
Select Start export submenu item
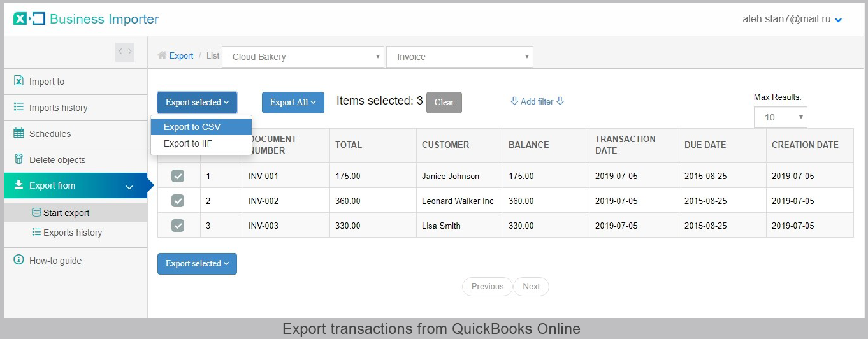click(75, 213)
